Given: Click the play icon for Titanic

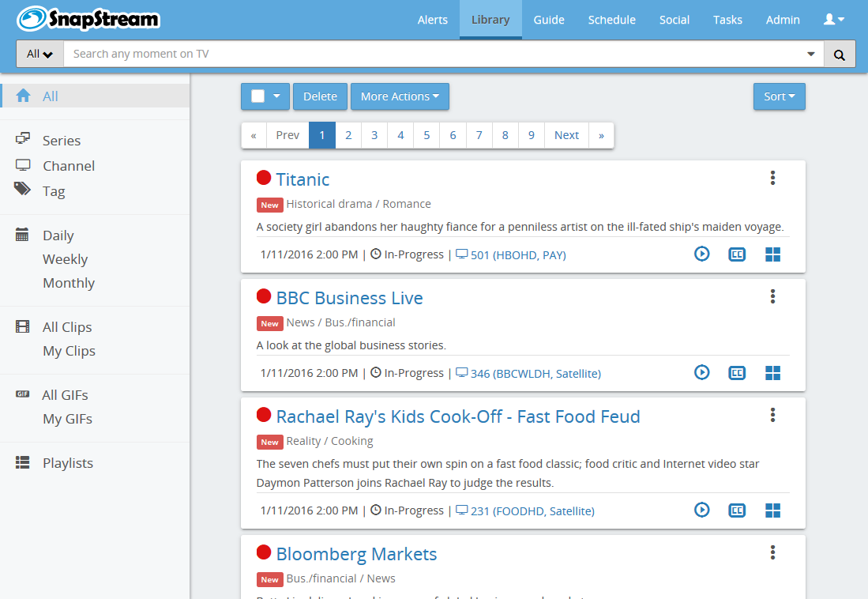Looking at the screenshot, I should click(x=701, y=254).
